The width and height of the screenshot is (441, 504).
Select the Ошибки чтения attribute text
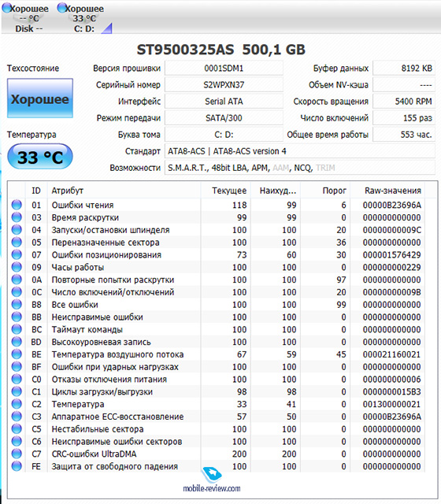point(83,205)
